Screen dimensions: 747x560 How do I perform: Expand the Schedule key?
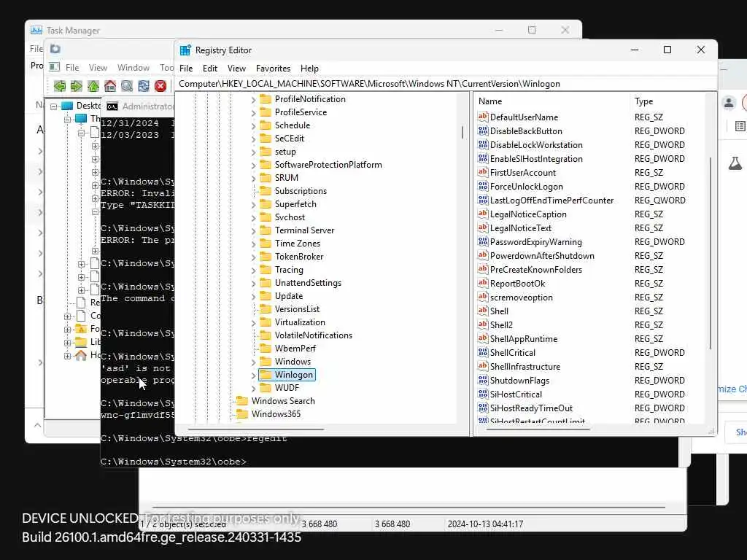pos(253,125)
